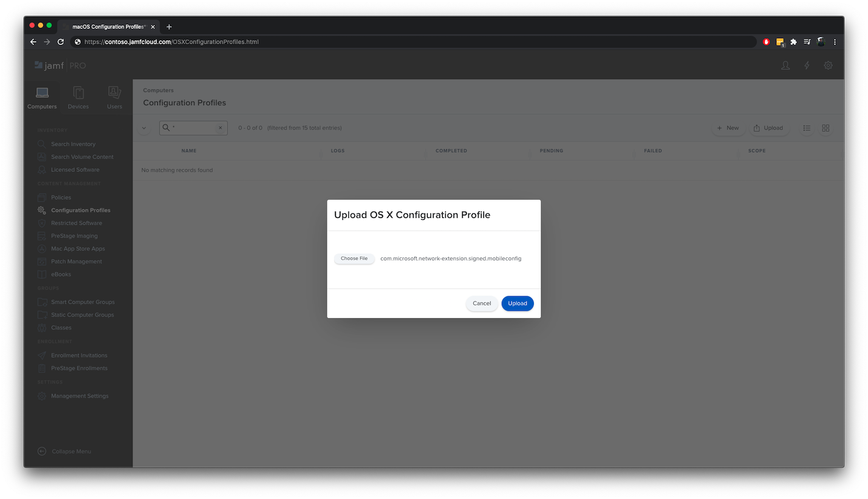This screenshot has width=868, height=499.
Task: Switch to list view icon
Action: 807,128
